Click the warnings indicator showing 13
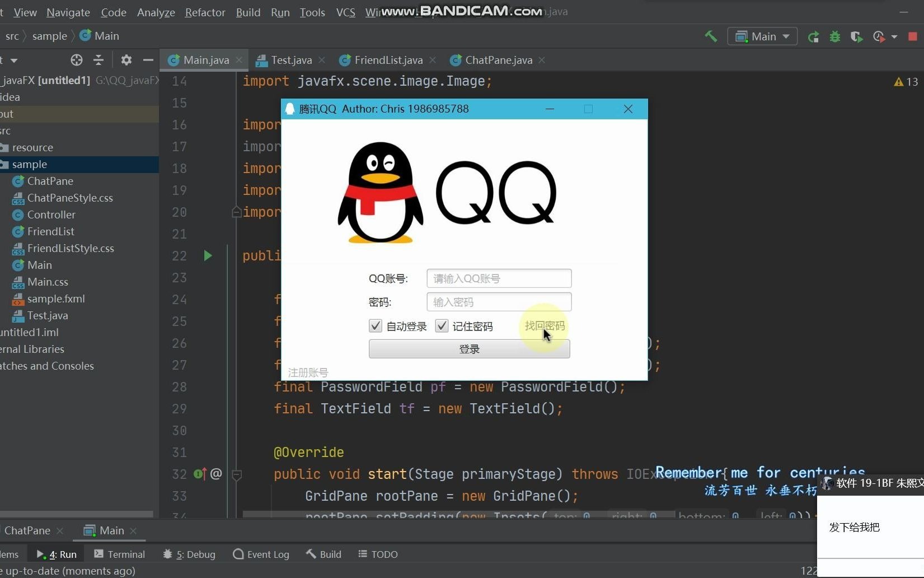 point(906,82)
